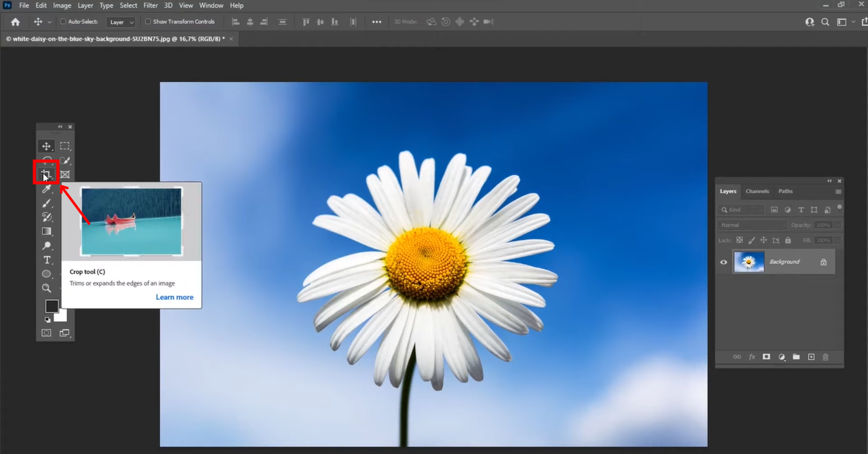Toggle lock image pixels
The height and width of the screenshot is (454, 868).
pos(751,240)
